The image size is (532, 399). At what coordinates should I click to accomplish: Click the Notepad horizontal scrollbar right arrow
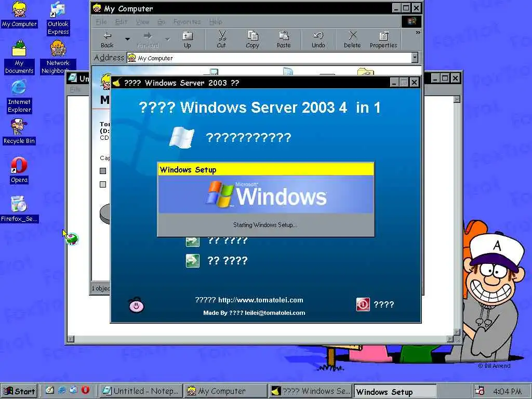coord(450,339)
